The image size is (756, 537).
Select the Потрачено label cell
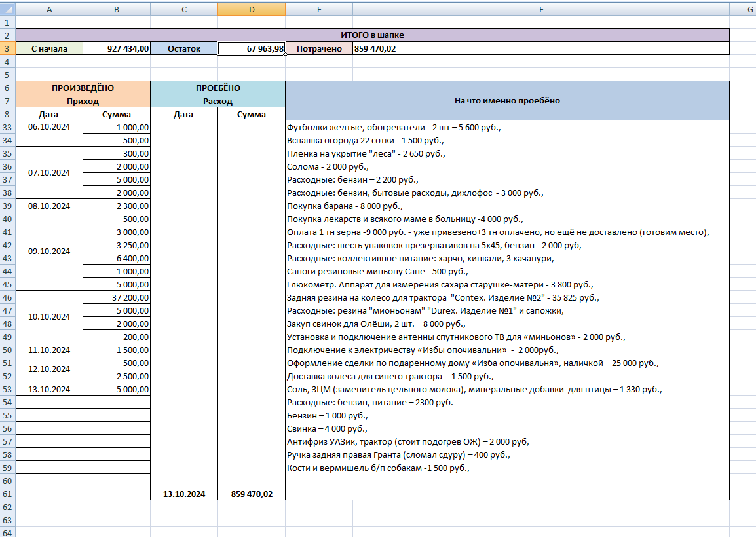318,48
